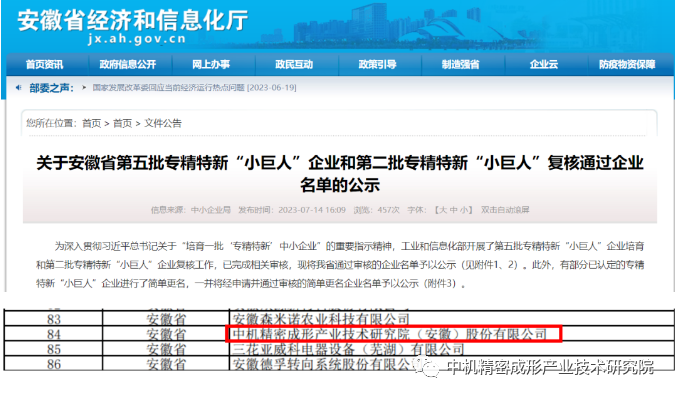Open the 国家发展改革委回应 news ticker link

[x=194, y=88]
